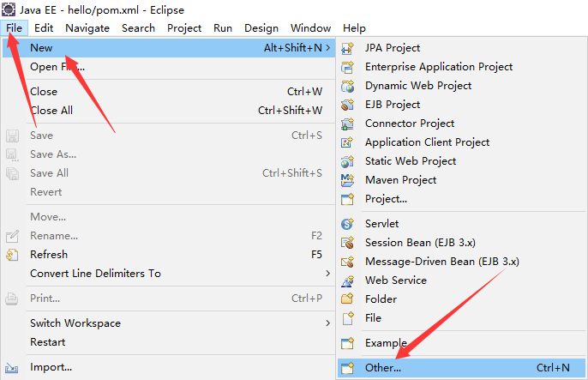Open the Edit menu
The height and width of the screenshot is (380, 588).
44,28
